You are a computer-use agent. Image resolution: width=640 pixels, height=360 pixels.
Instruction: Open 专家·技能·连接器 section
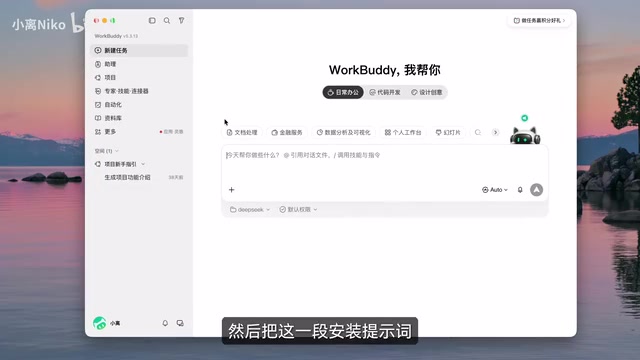pos(139,91)
